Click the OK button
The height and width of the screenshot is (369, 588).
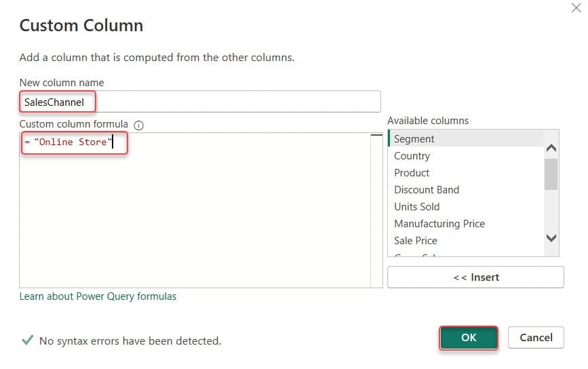(x=469, y=338)
